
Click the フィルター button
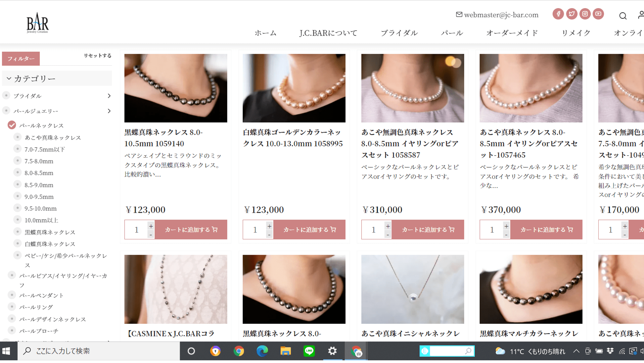click(21, 58)
